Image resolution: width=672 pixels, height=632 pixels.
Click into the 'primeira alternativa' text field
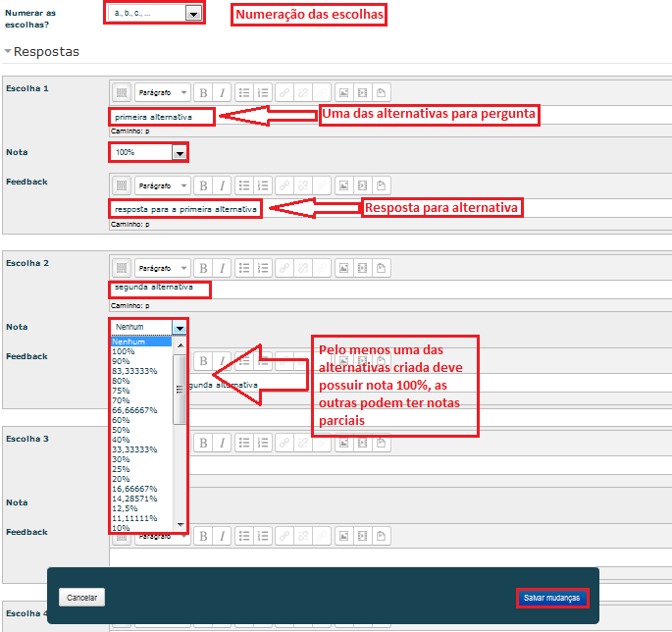tap(163, 117)
